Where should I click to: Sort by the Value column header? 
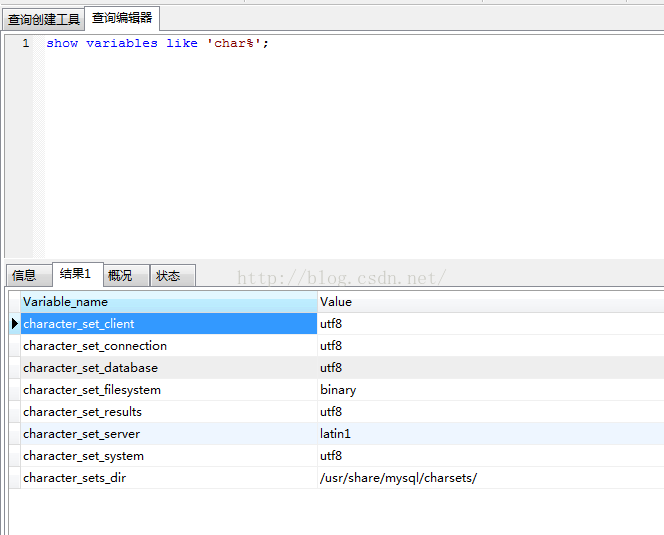(490, 302)
